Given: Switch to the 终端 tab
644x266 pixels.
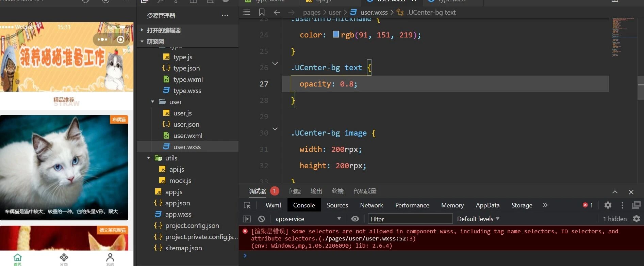Looking at the screenshot, I should [338, 191].
